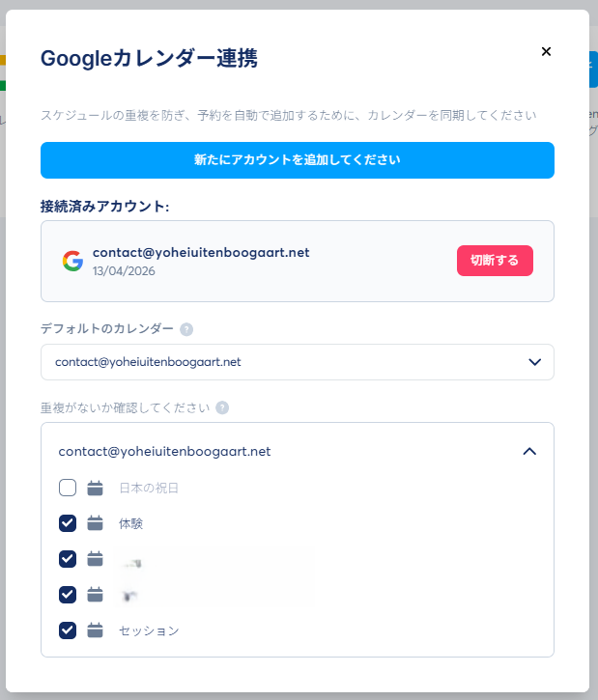The width and height of the screenshot is (598, 700).
Task: Select the セッション calendar label
Action: [x=149, y=630]
